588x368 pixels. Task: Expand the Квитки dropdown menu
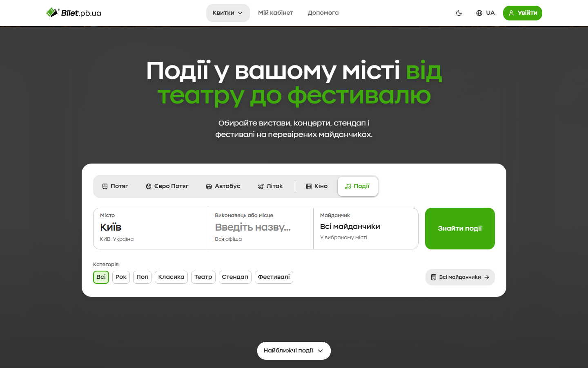(x=228, y=13)
